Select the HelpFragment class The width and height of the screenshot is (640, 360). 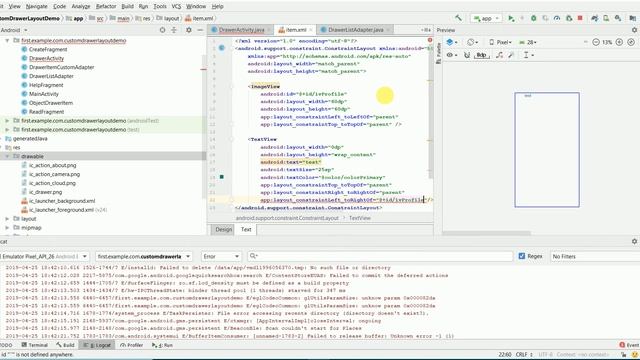[x=46, y=85]
